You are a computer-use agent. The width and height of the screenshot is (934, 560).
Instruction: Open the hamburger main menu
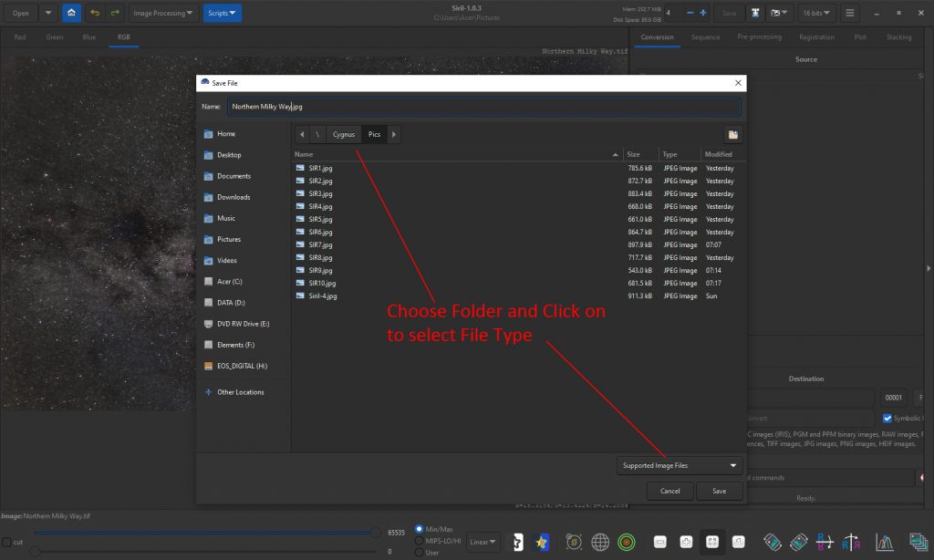(x=850, y=13)
